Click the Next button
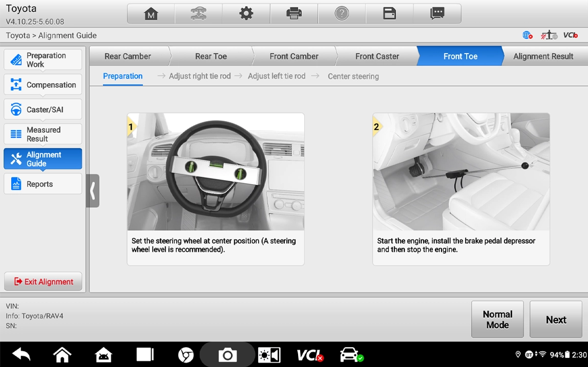Image resolution: width=588 pixels, height=367 pixels. (x=555, y=320)
